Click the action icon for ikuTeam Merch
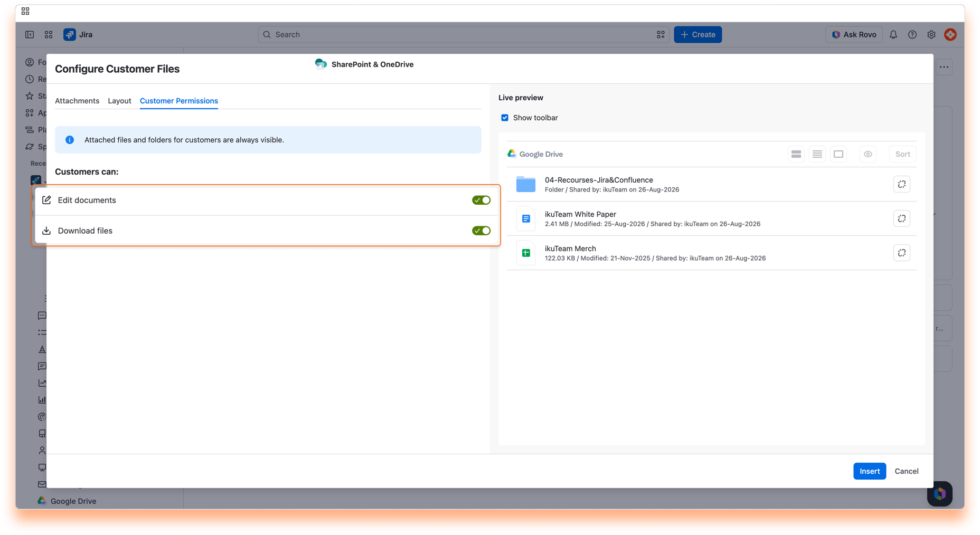 point(901,253)
